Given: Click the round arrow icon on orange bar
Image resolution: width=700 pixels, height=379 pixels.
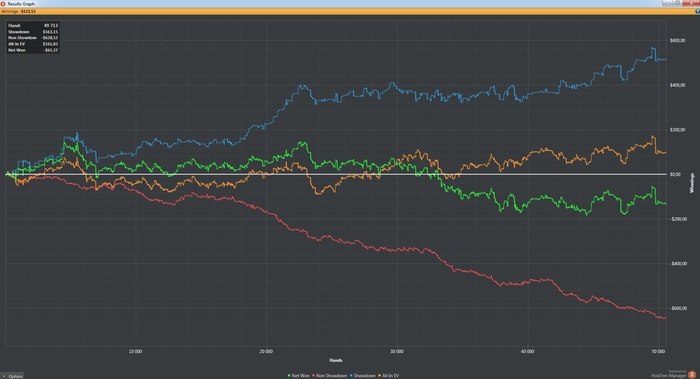Looking at the screenshot, I should click(x=697, y=11).
